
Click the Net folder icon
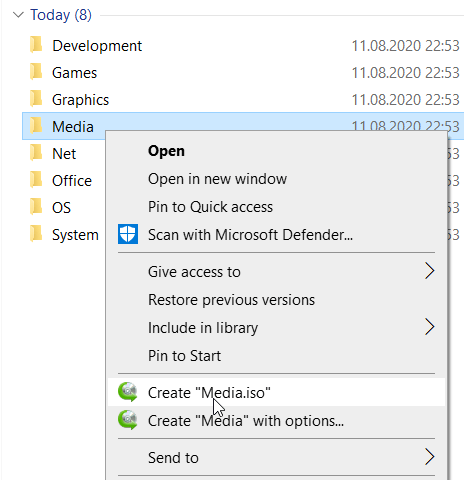pyautogui.click(x=36, y=153)
